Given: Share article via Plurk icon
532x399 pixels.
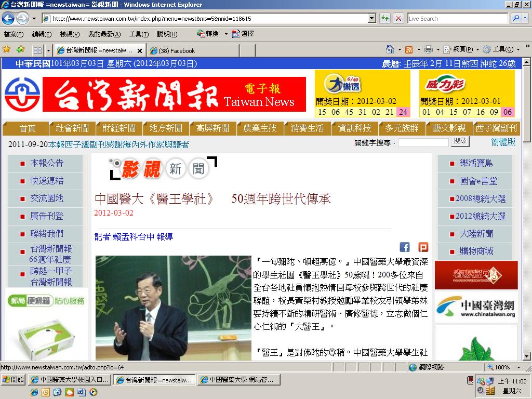Looking at the screenshot, I should [x=423, y=247].
